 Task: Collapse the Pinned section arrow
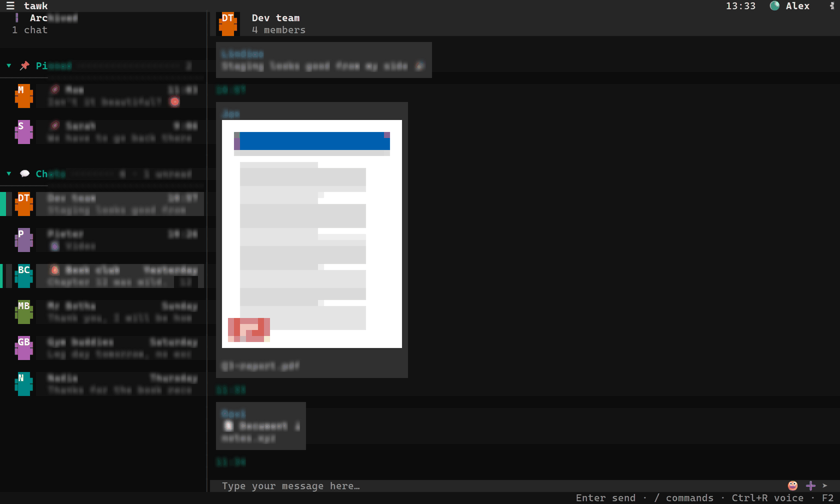tap(9, 65)
